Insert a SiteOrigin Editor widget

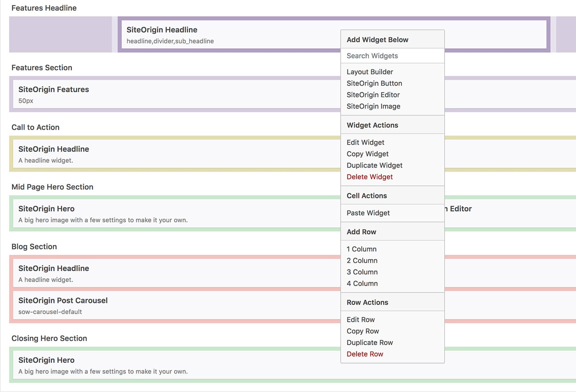point(373,94)
